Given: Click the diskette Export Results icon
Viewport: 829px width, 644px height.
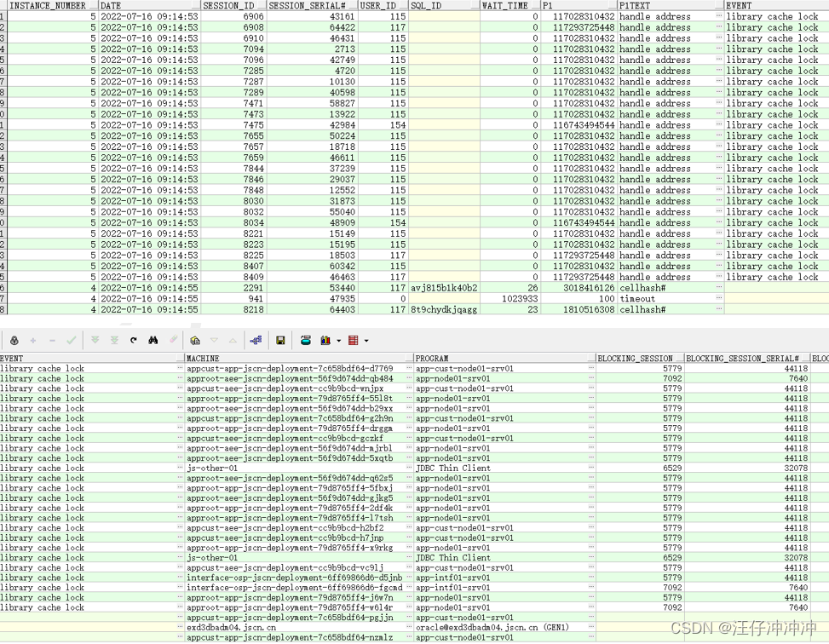Looking at the screenshot, I should point(281,340).
